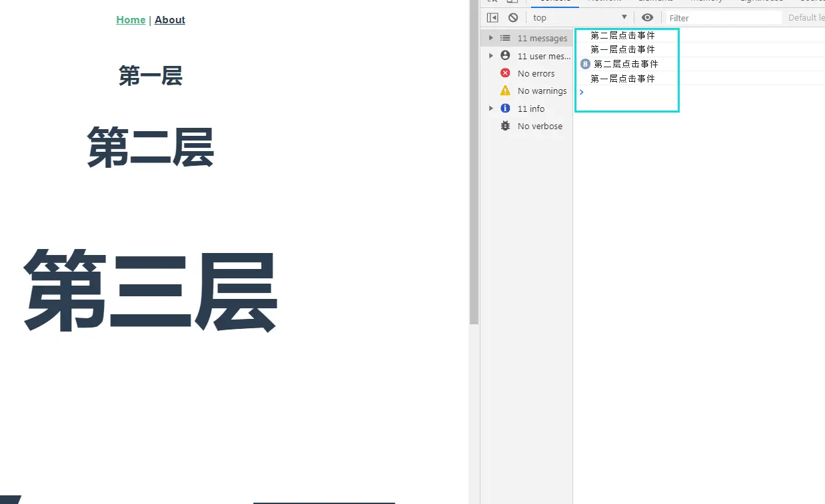
Task: Select the 11 user messages filter
Action: pos(526,56)
